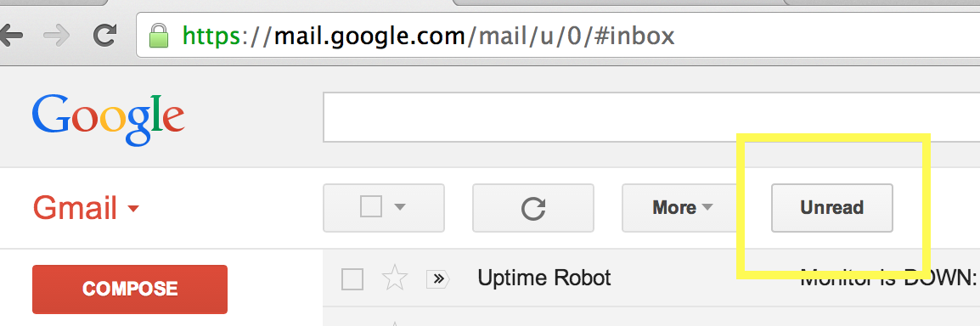This screenshot has width=980, height=326.
Task: Check the Uptime Robot email checkbox
Action: click(352, 279)
